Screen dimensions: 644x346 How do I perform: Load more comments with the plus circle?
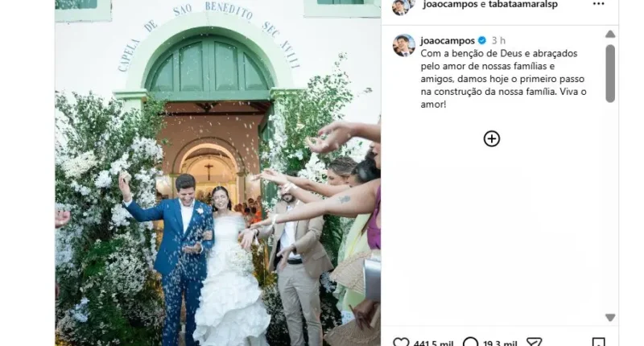tap(492, 138)
